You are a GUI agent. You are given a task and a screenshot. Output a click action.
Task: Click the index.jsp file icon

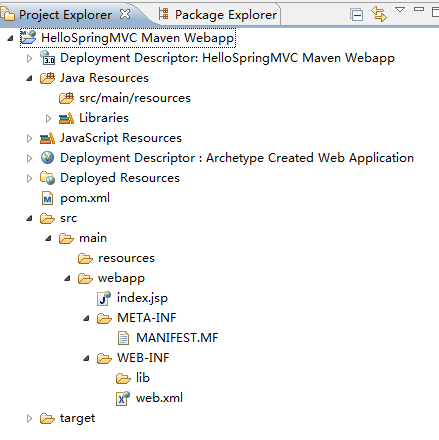click(x=104, y=298)
